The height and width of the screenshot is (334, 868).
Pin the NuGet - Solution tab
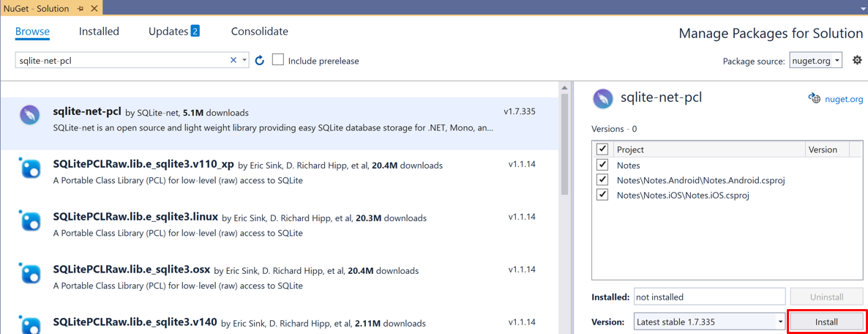pyautogui.click(x=81, y=9)
